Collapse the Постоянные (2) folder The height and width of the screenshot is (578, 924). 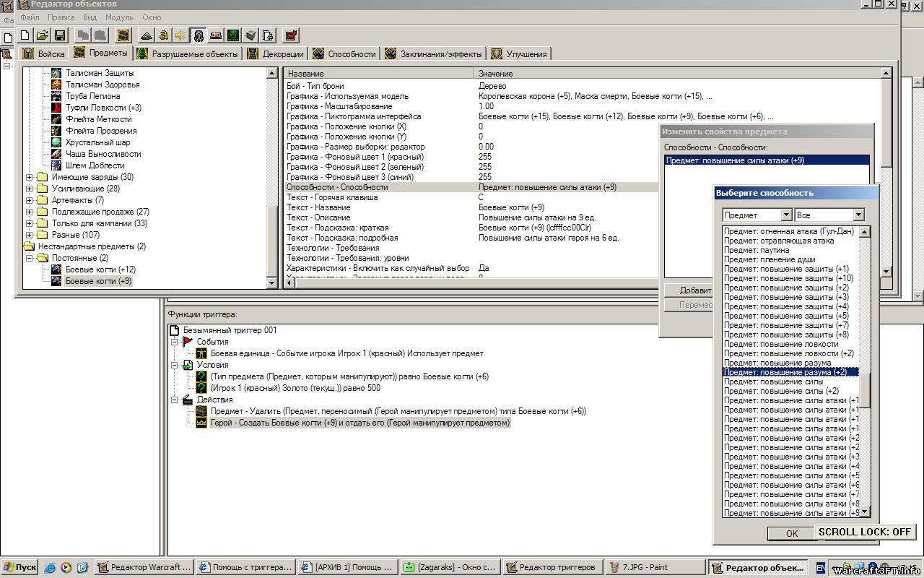(30, 258)
